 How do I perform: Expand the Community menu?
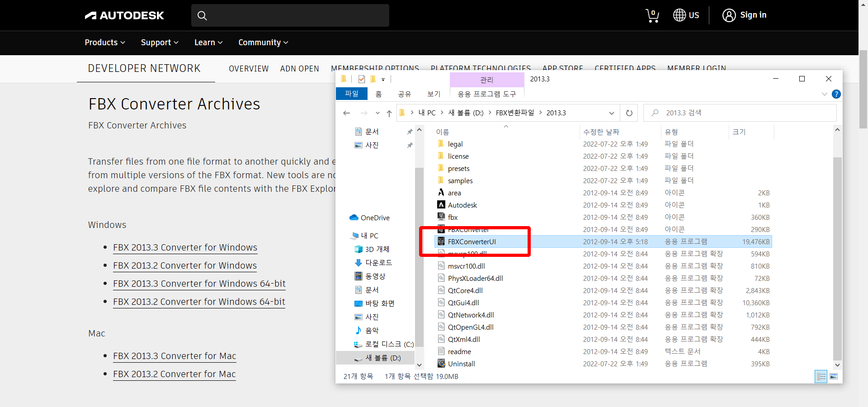coord(263,42)
